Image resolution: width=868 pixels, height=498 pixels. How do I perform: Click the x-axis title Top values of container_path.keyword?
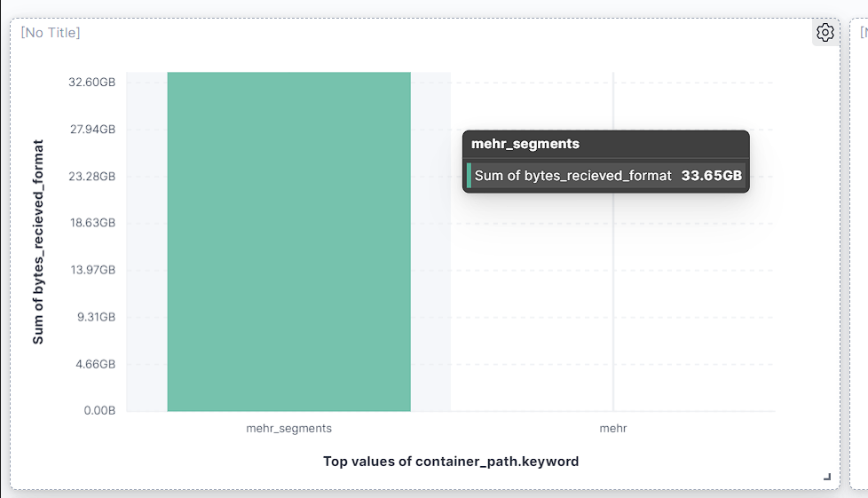coord(451,462)
